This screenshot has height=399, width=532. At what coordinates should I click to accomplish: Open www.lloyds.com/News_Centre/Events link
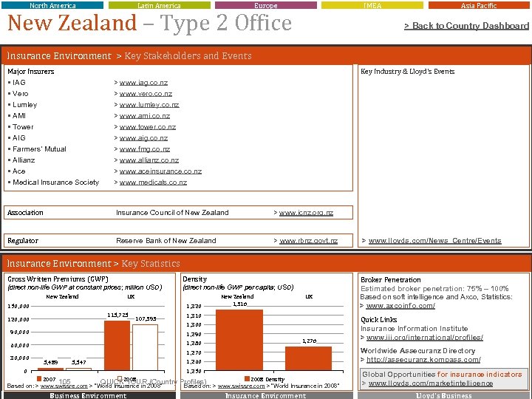(435, 241)
